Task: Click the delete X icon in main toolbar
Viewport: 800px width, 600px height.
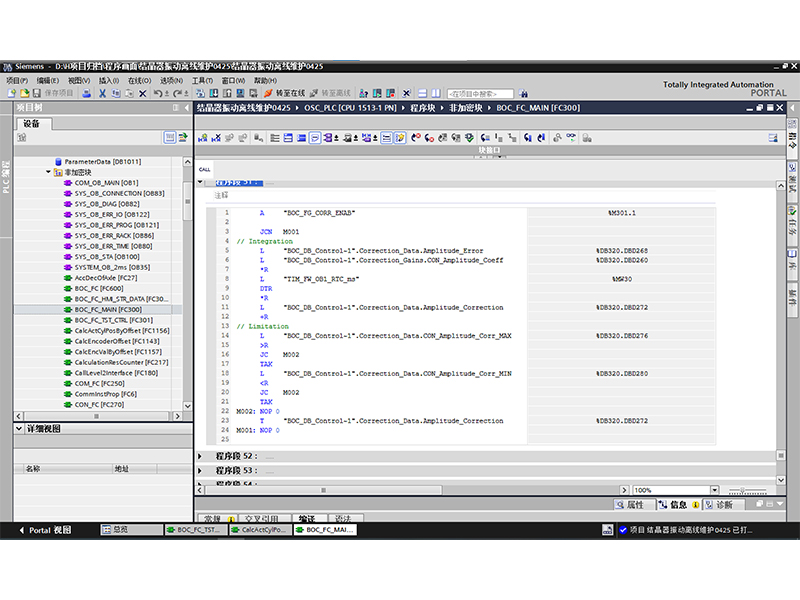Action: tap(142, 93)
